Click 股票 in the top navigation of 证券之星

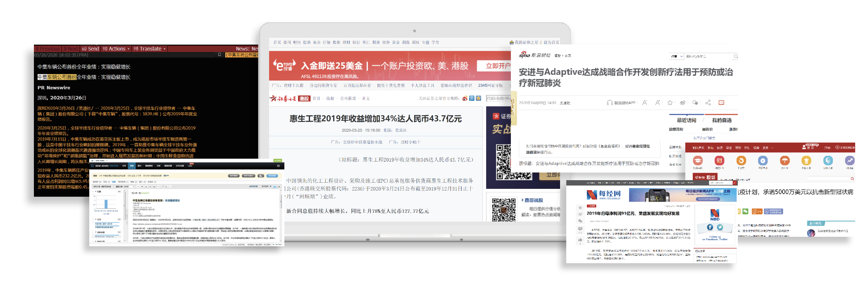pos(307,42)
